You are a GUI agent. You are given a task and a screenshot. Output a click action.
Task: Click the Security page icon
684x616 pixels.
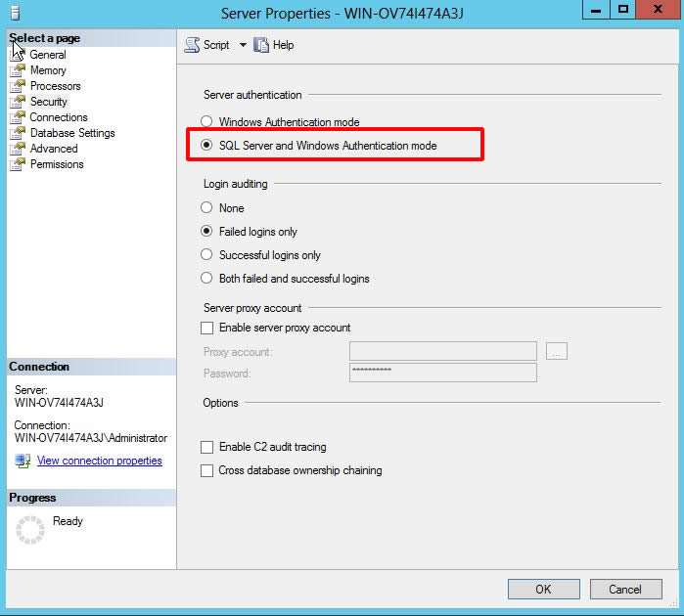point(18,102)
